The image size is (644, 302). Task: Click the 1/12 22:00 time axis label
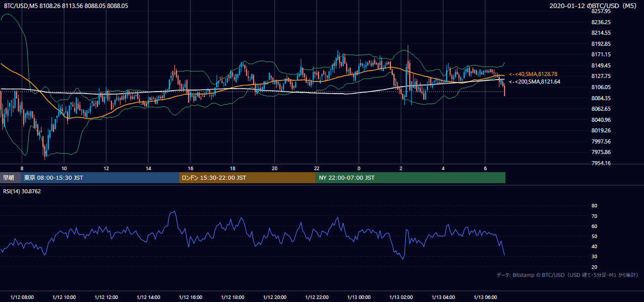(x=316, y=297)
